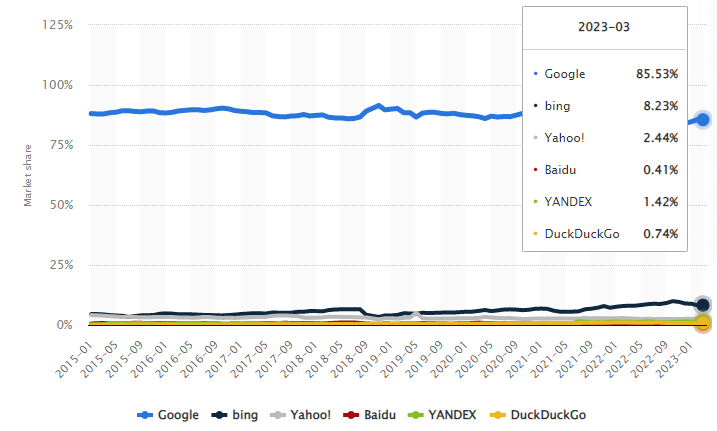Image resolution: width=717 pixels, height=431 pixels.
Task: Toggle the Google series in the legend
Action: point(168,415)
